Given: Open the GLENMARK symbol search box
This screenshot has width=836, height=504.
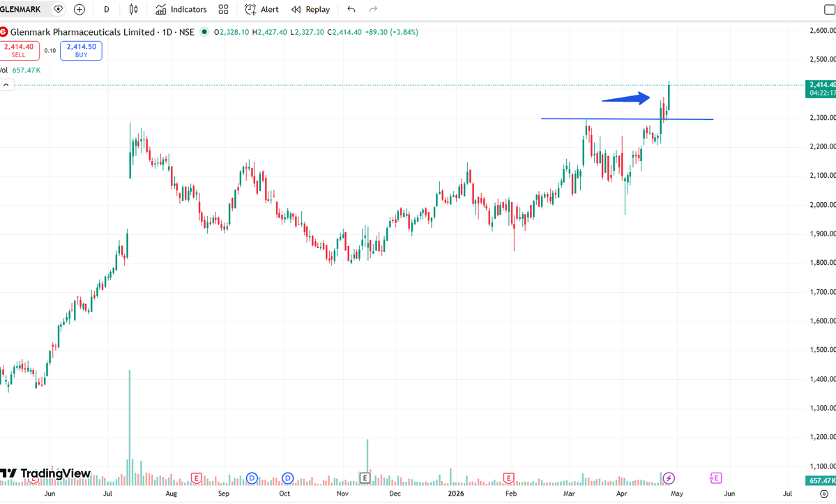Looking at the screenshot, I should click(x=22, y=9).
